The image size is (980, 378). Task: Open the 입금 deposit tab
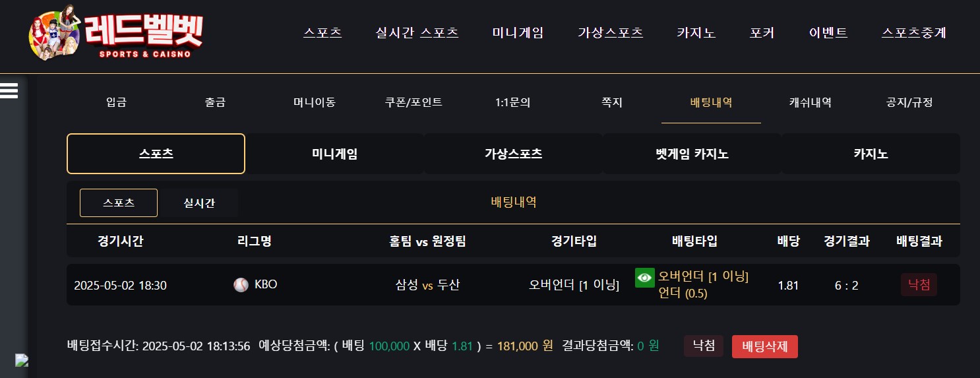point(116,103)
